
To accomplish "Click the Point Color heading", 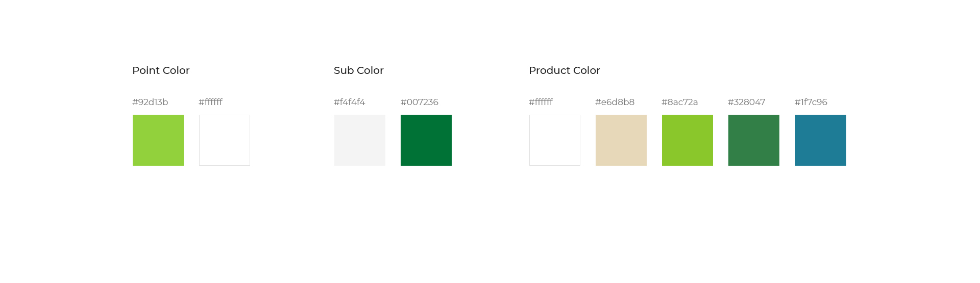I will (x=161, y=70).
